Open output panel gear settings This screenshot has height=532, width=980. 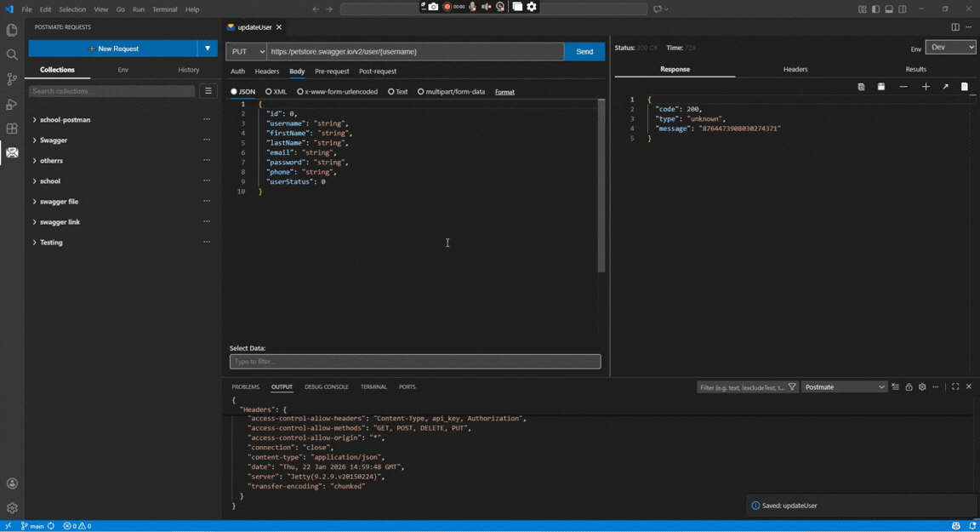coord(922,387)
